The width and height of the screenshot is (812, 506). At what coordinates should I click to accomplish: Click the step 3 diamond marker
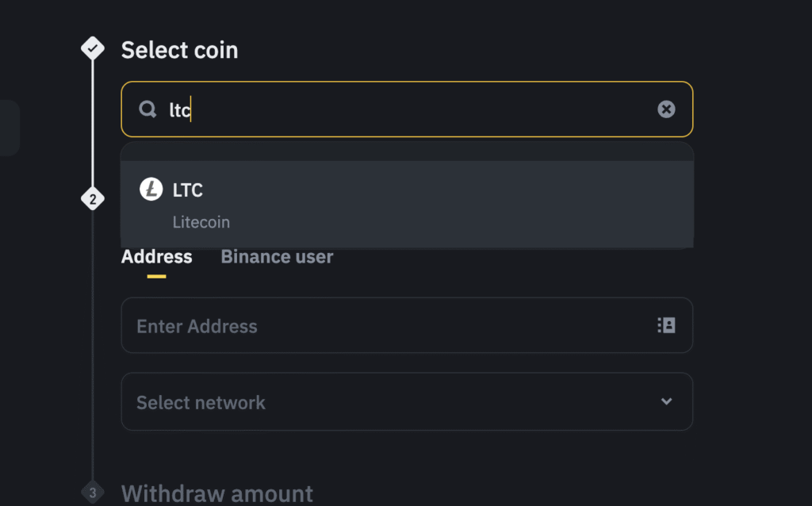(x=93, y=493)
